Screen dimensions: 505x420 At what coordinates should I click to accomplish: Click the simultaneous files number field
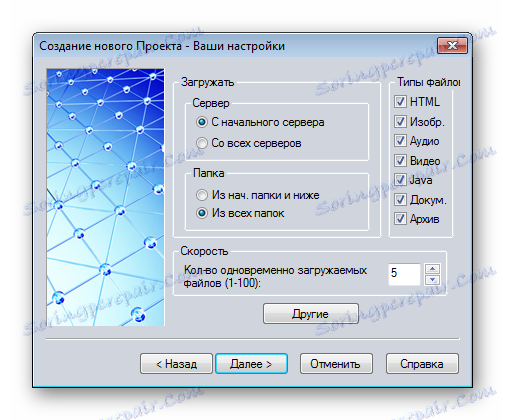[x=404, y=274]
